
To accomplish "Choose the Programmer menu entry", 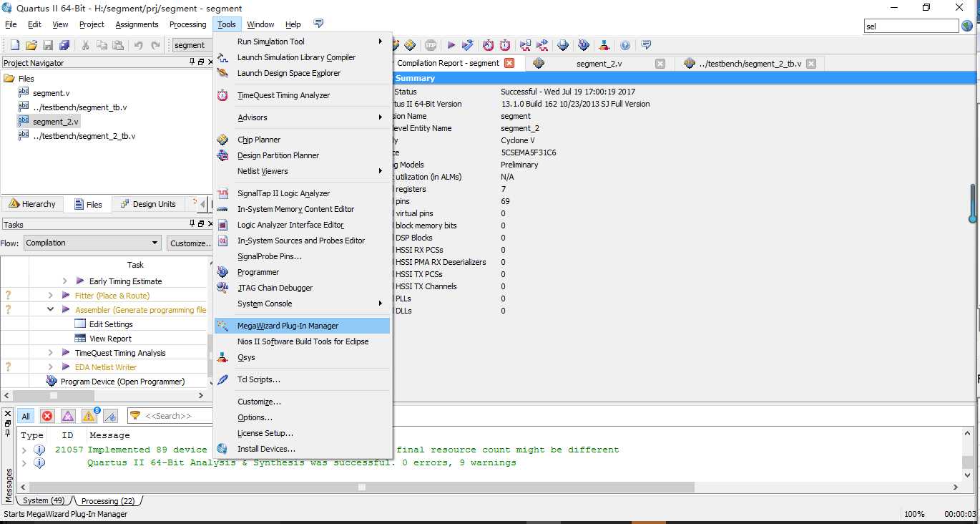I will pyautogui.click(x=303, y=272).
